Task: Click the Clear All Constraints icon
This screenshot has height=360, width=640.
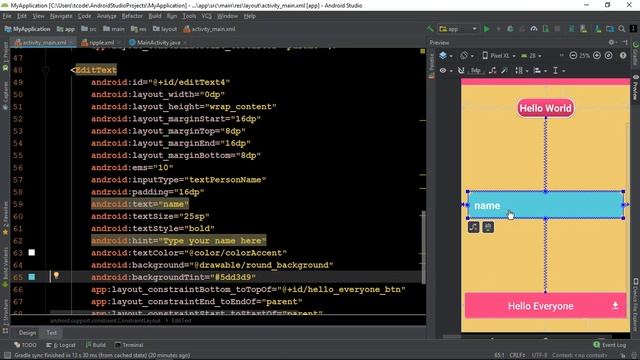Action: [x=493, y=71]
